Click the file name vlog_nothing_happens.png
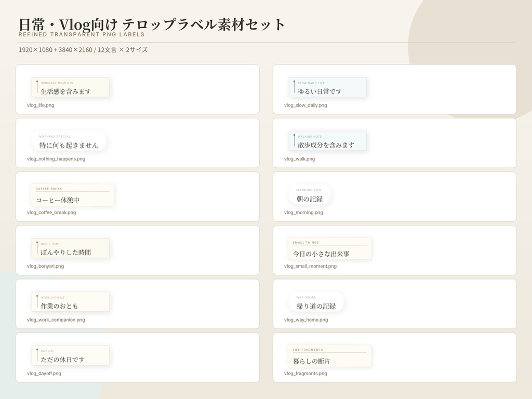The width and height of the screenshot is (532, 399). (56, 159)
